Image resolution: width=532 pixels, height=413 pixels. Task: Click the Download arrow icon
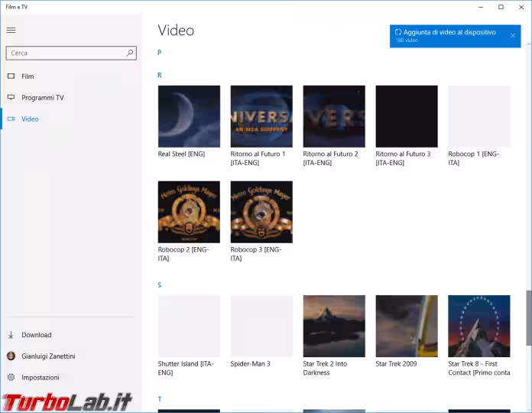click(x=11, y=335)
